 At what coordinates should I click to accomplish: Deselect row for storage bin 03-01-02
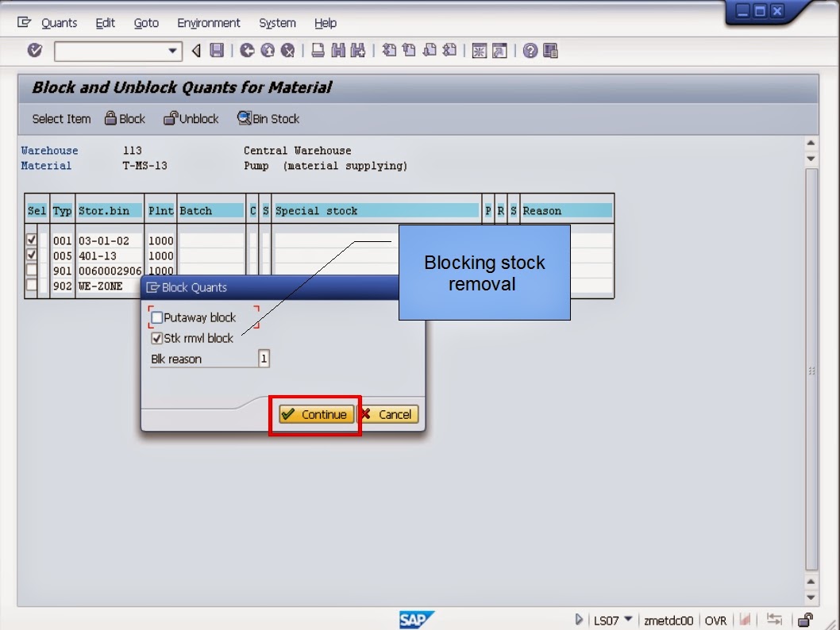30,240
